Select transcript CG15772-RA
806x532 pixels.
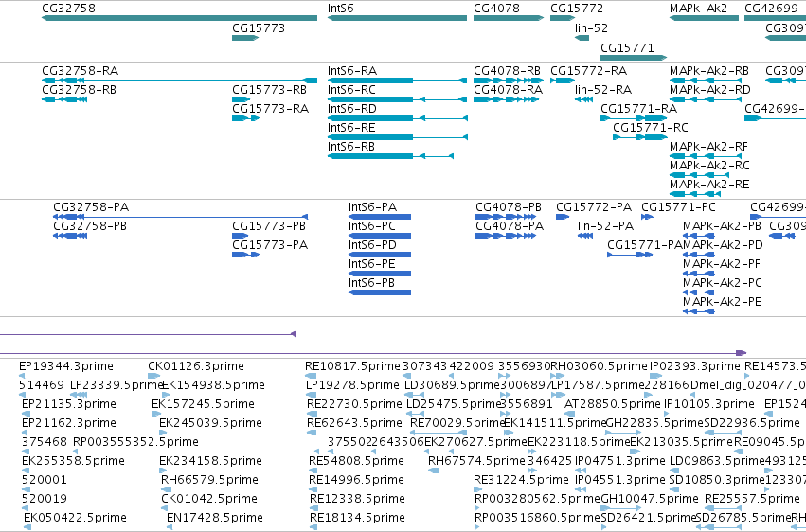click(563, 80)
